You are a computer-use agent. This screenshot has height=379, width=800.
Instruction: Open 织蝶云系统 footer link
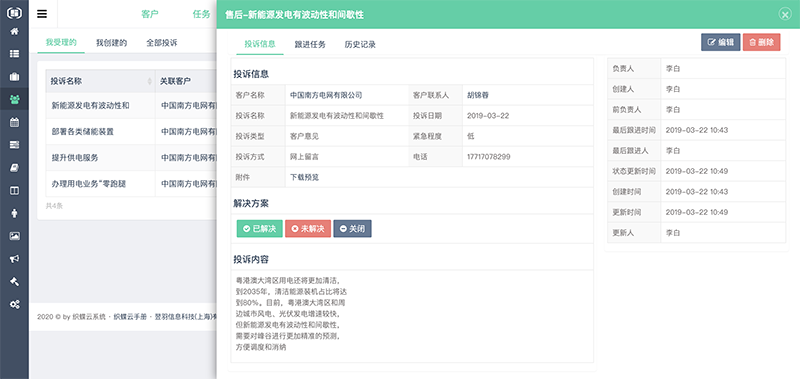click(89, 317)
